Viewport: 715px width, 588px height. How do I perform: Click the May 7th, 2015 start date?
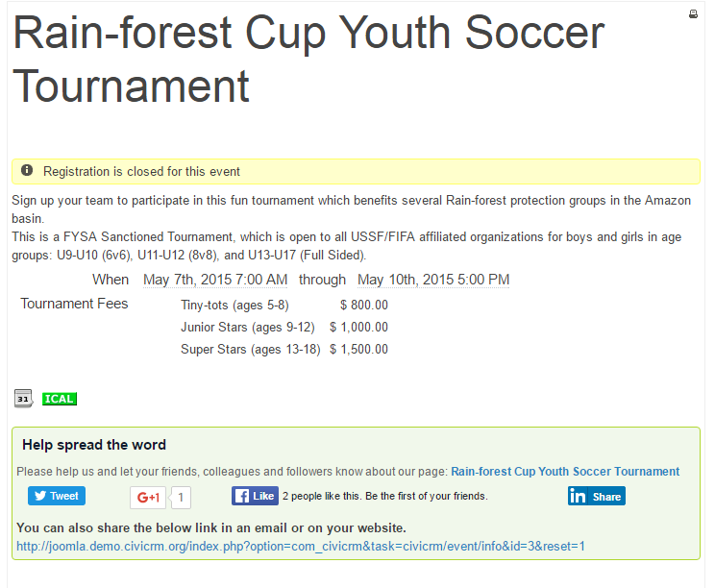215,280
